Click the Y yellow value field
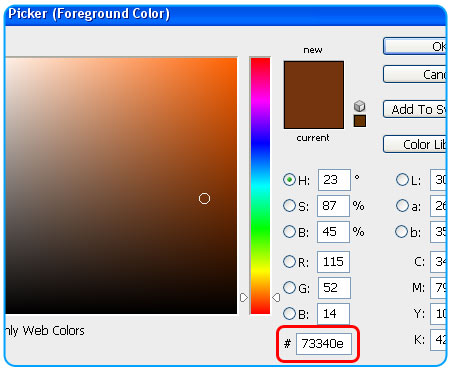Viewport: 450px width, 370px height. (x=438, y=314)
